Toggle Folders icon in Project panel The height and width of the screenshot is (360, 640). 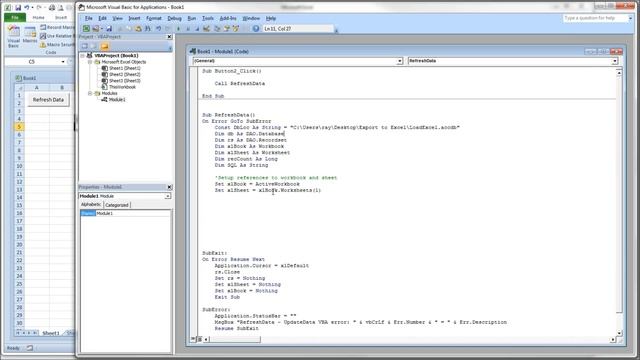pyautogui.click(x=104, y=46)
